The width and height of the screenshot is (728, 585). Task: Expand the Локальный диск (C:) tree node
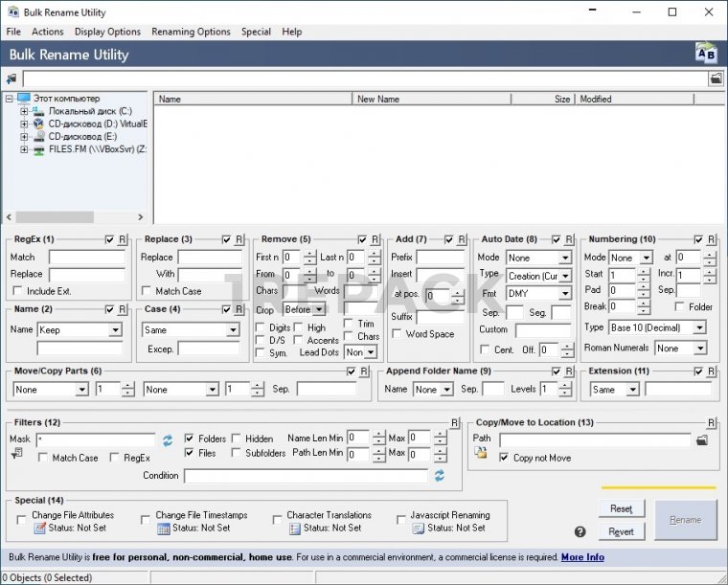click(x=24, y=111)
